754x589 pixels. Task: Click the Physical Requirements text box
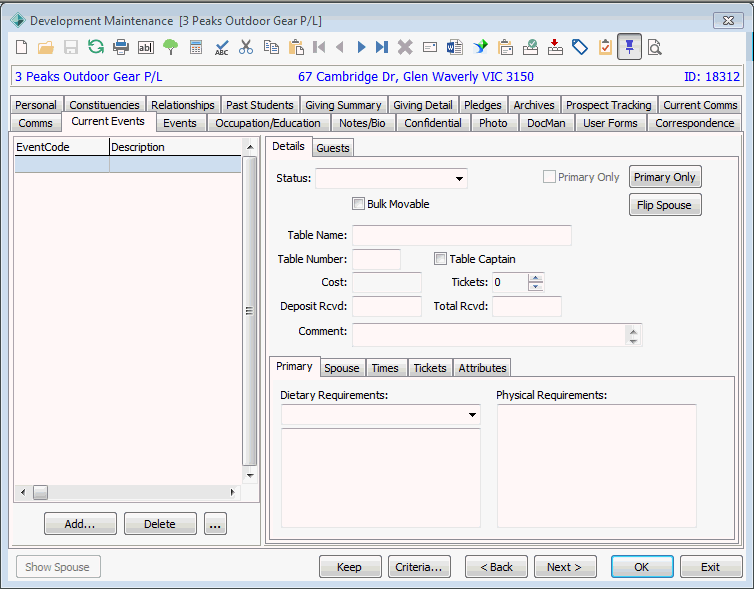tap(596, 466)
